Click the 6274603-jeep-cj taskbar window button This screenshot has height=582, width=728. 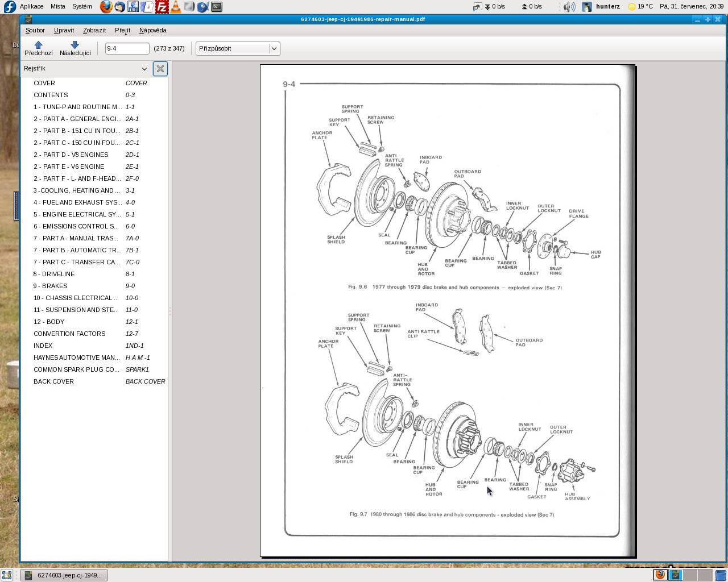pyautogui.click(x=64, y=575)
